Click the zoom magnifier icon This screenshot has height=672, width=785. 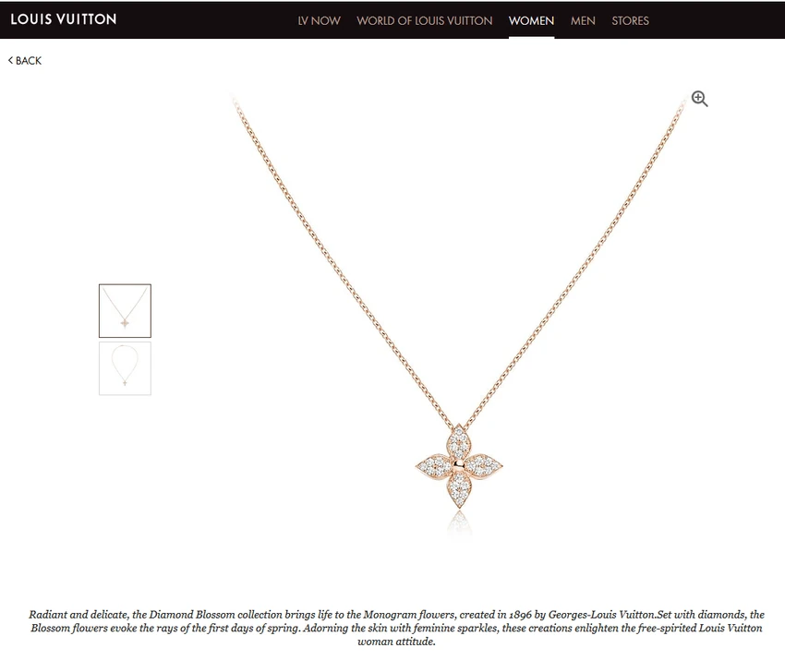pyautogui.click(x=699, y=99)
